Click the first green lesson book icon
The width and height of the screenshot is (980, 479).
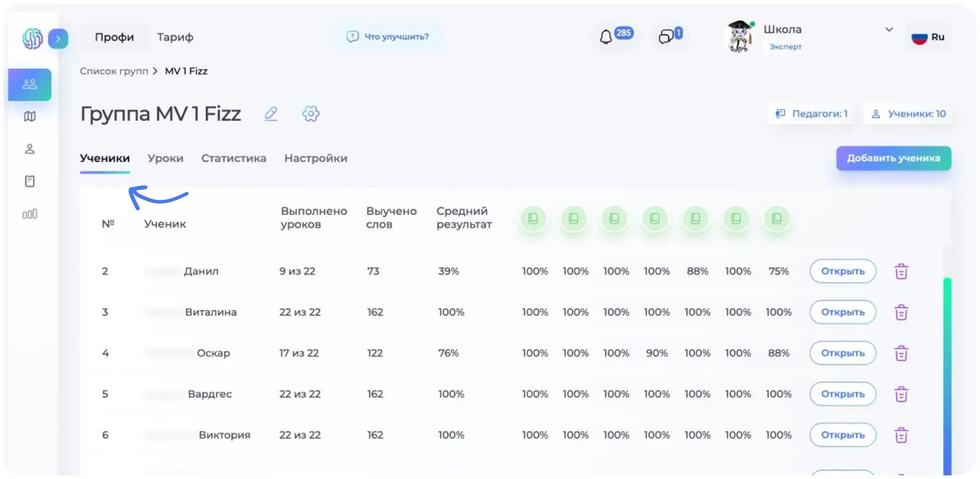[533, 219]
